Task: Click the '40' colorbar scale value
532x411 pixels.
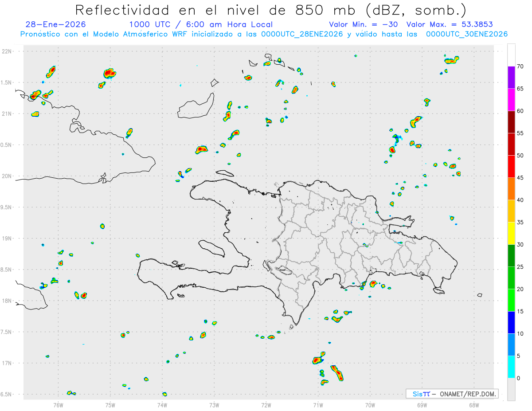Action: 520,200
